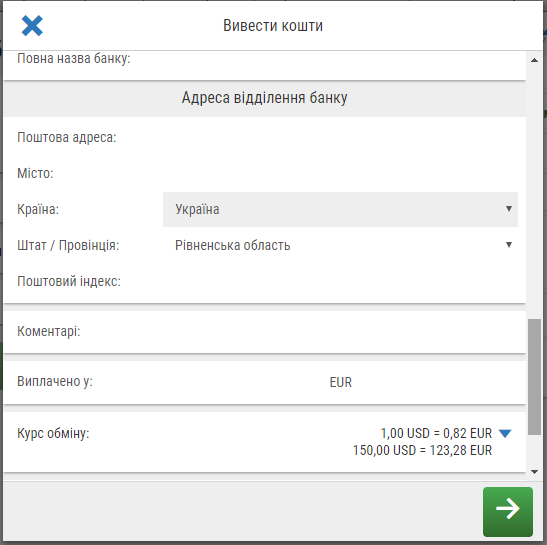Click the Коментарі text field
This screenshot has height=545, width=547.
[x=340, y=331]
